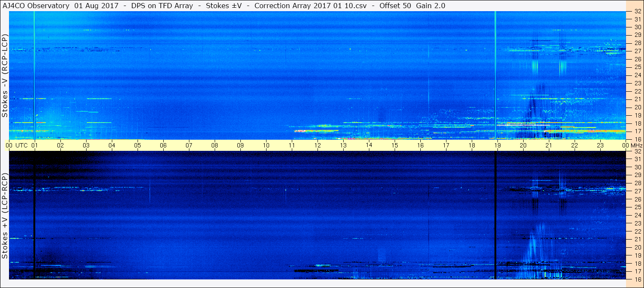Click the AJ4CO Observatory title text
The height and width of the screenshot is (288, 644).
click(36, 6)
